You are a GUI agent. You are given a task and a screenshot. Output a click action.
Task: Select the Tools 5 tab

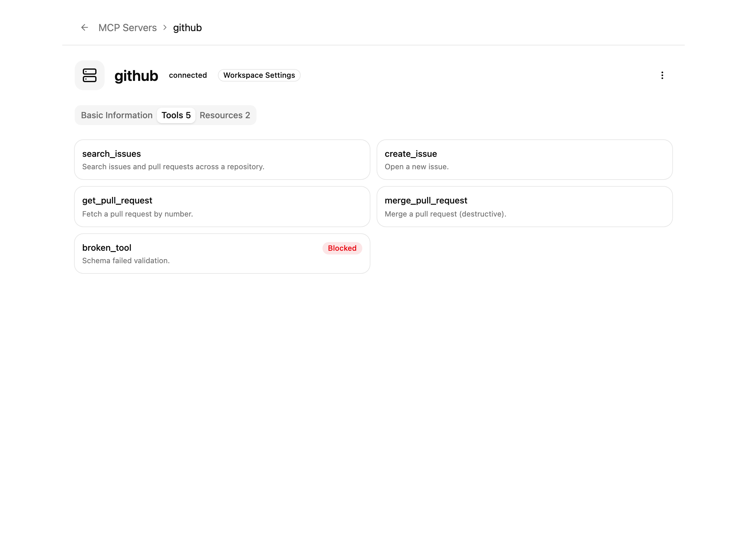click(x=176, y=115)
